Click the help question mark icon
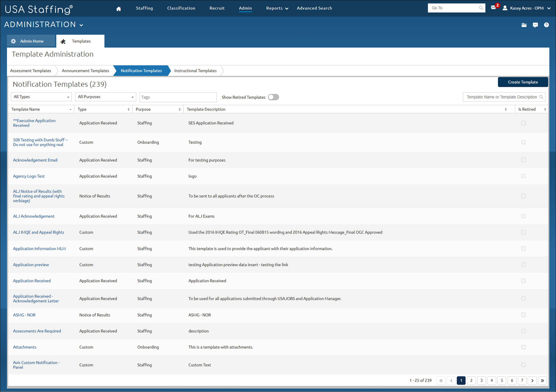Viewport: 556px width, 392px height. (x=547, y=25)
